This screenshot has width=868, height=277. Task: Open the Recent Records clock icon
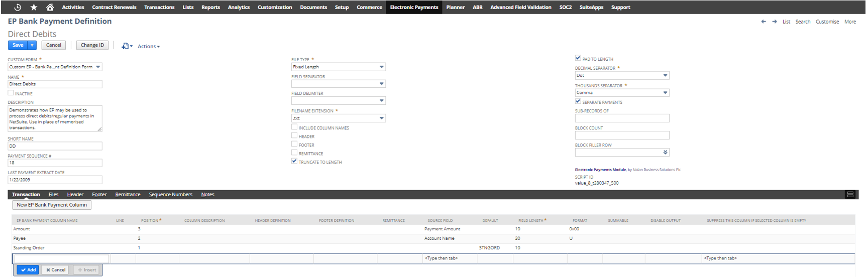click(18, 7)
